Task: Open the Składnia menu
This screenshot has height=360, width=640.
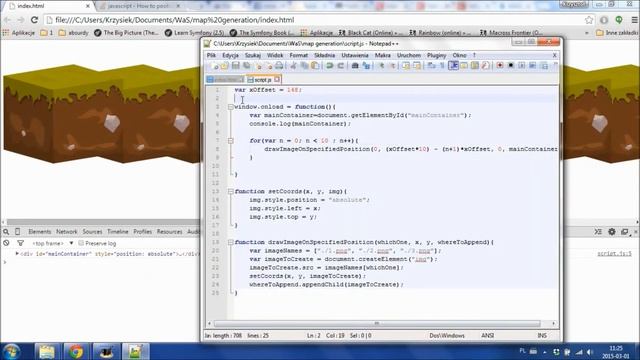Action: click(x=324, y=55)
